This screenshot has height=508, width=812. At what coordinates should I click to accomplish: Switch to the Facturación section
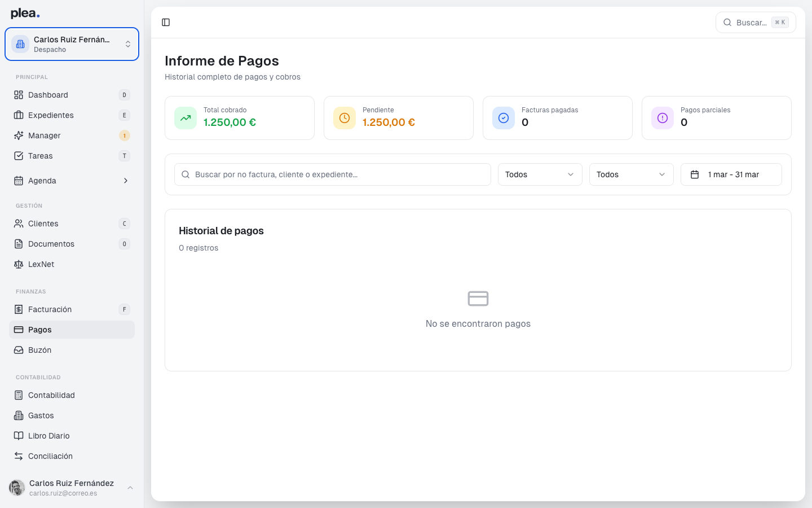coord(50,309)
